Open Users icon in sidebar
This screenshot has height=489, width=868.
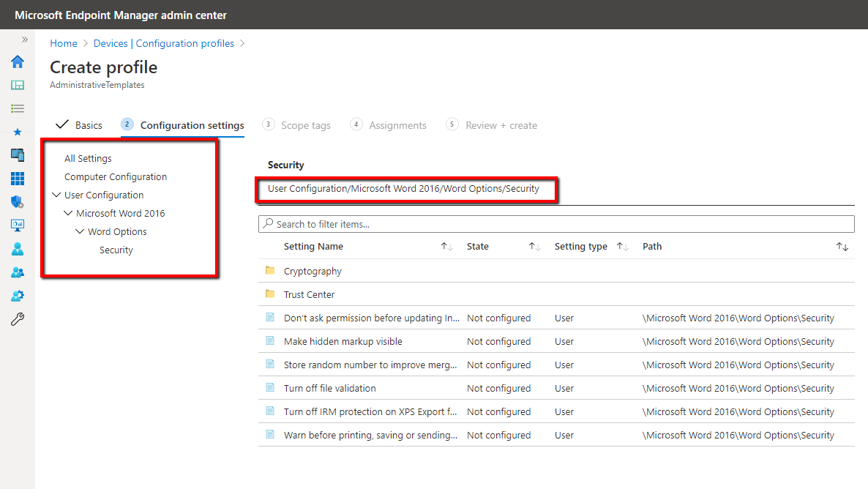pos(17,249)
